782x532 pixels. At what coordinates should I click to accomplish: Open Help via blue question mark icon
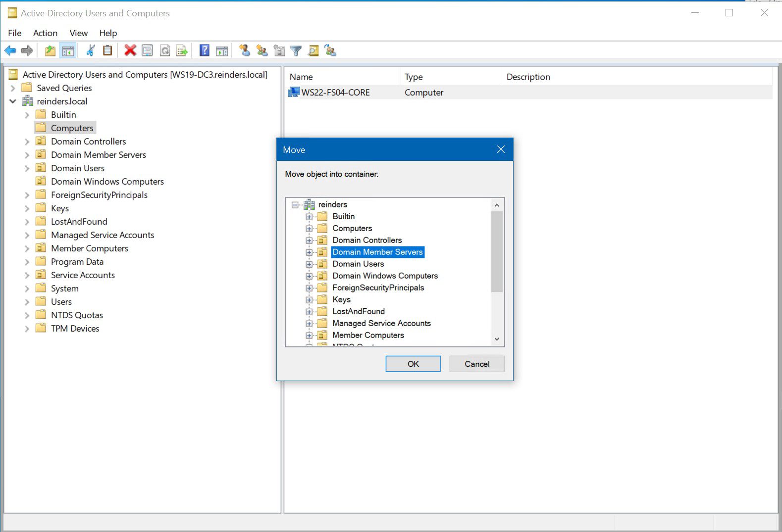205,50
